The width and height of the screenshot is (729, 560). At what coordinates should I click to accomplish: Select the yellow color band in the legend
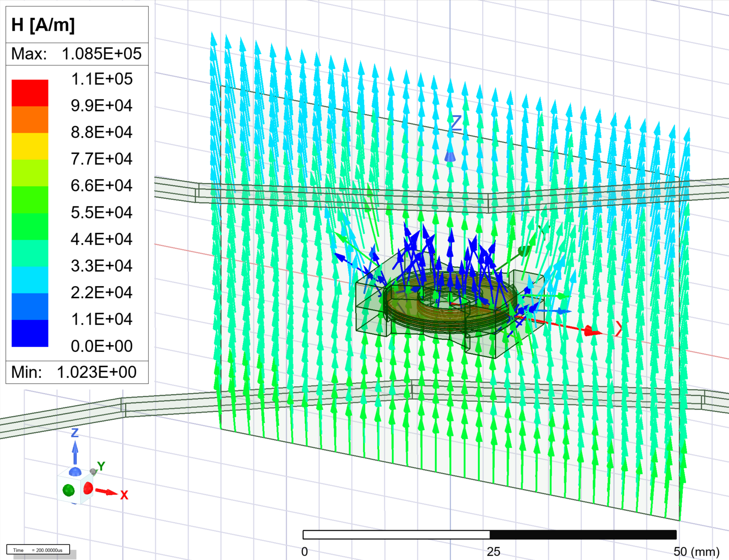30,146
